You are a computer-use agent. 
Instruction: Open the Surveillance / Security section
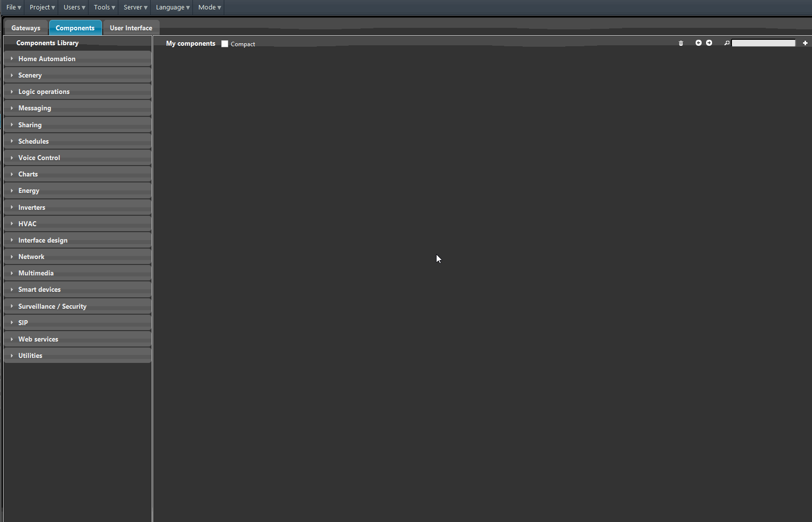(78, 306)
